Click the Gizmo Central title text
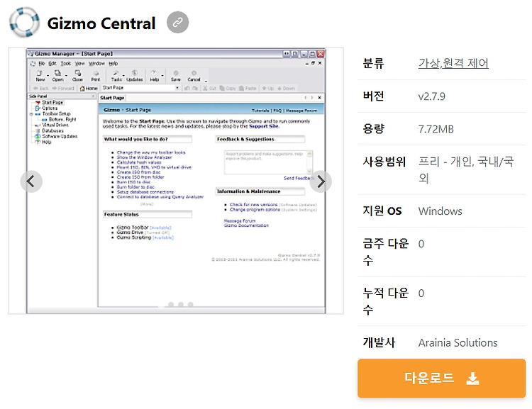 [x=101, y=23]
